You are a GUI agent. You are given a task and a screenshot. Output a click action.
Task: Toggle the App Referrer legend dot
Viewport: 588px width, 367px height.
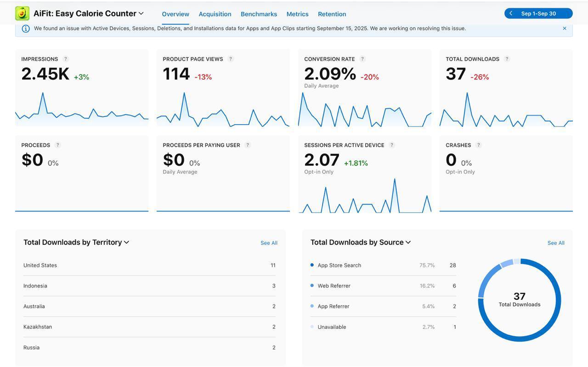[312, 306]
